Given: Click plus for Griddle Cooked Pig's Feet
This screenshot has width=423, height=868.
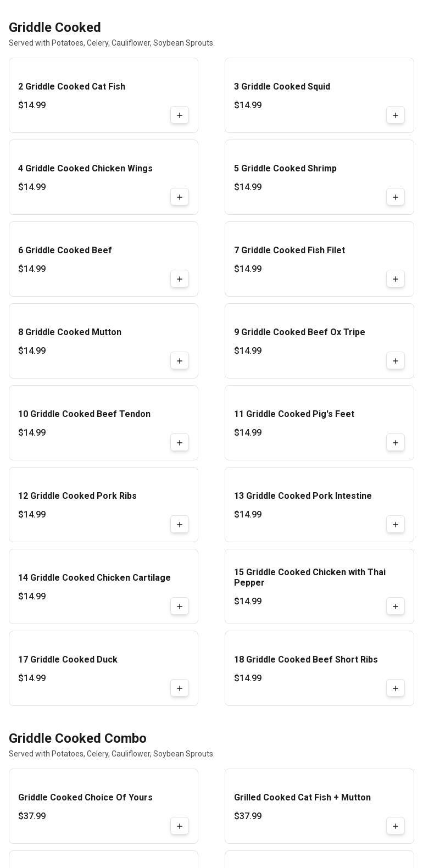Looking at the screenshot, I should [396, 443].
